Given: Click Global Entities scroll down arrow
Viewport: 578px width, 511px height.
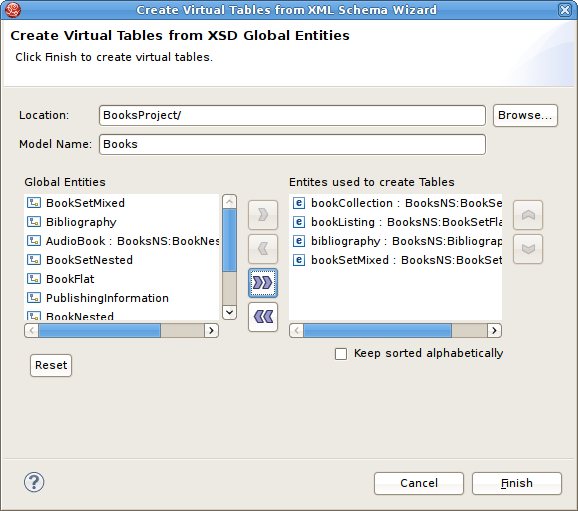Looking at the screenshot, I should 230,312.
